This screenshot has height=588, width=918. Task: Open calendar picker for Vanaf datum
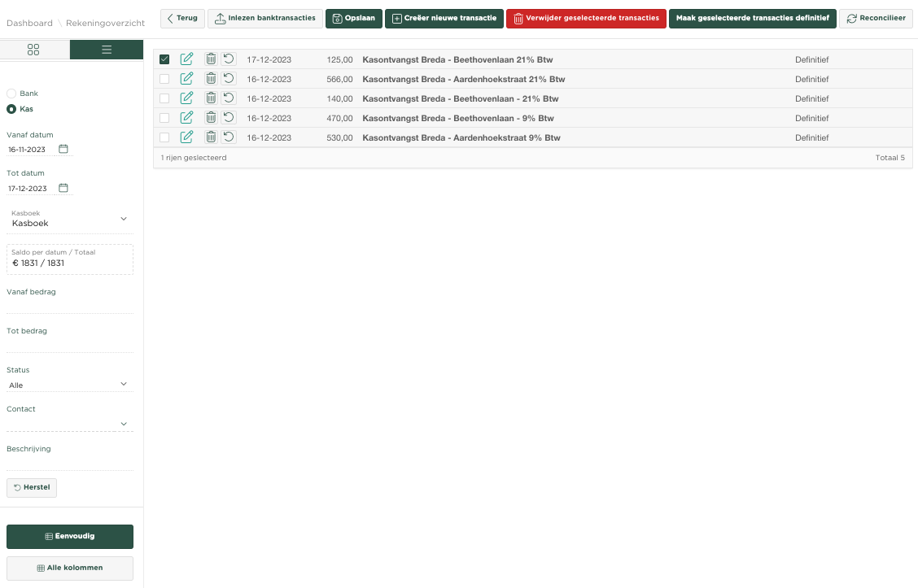(63, 150)
